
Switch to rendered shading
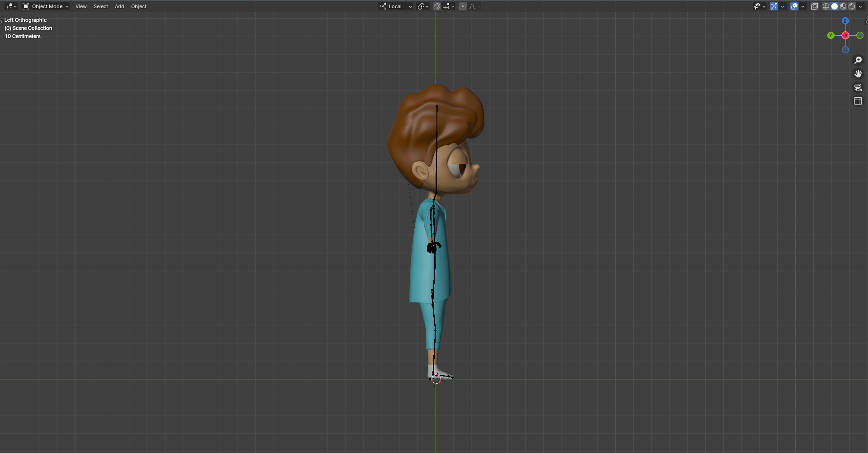[852, 6]
